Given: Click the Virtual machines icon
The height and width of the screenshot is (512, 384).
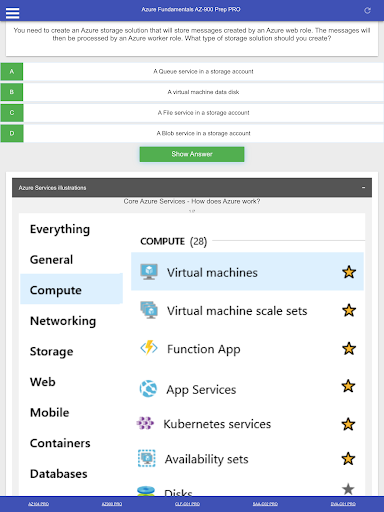Looking at the screenshot, I should click(149, 272).
